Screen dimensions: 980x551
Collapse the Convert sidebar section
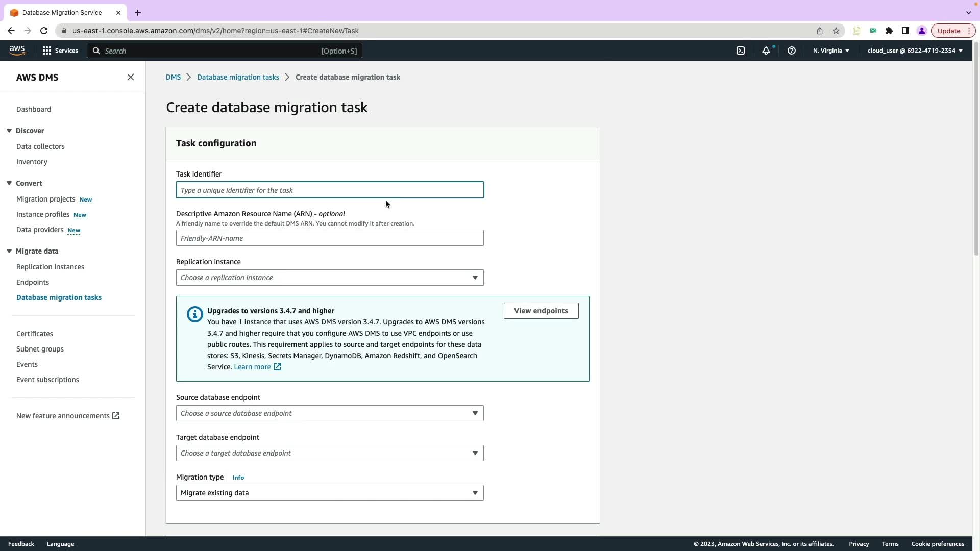pos(9,183)
